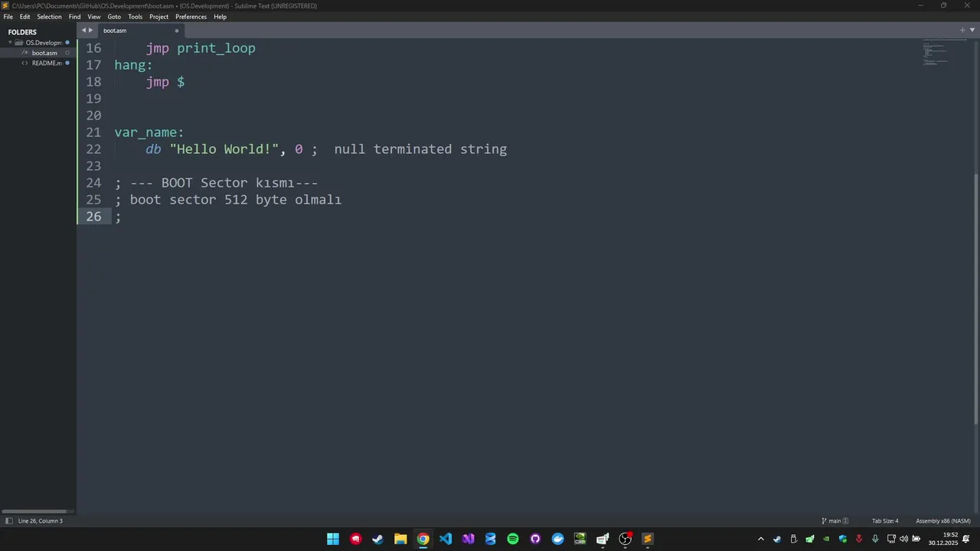The height and width of the screenshot is (551, 980).
Task: Click the "Hello World!" string on line 22
Action: [224, 149]
